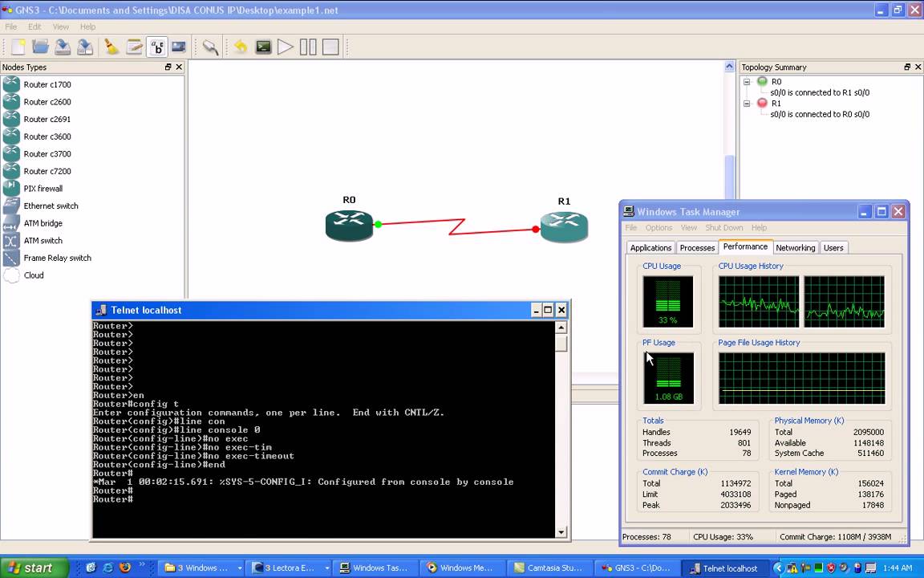Screen dimensions: 924x578
Task: Switch to Camtasia Studio taskbar button
Action: pos(549,568)
